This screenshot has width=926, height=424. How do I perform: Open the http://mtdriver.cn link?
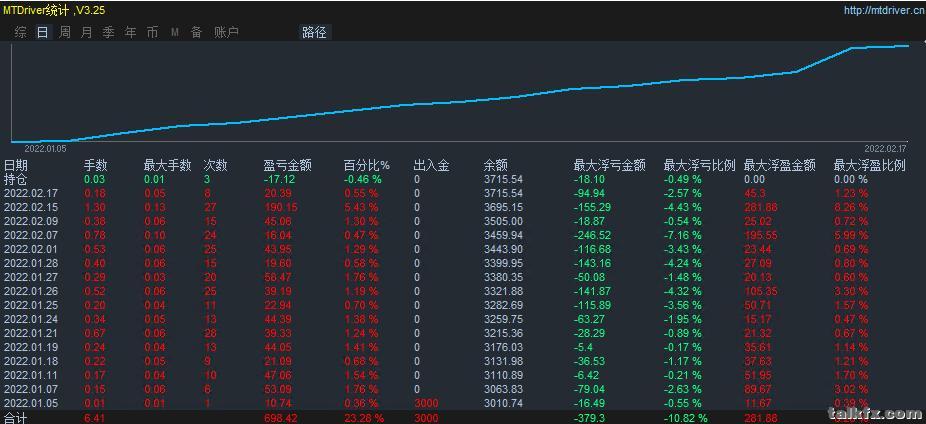[x=884, y=10]
